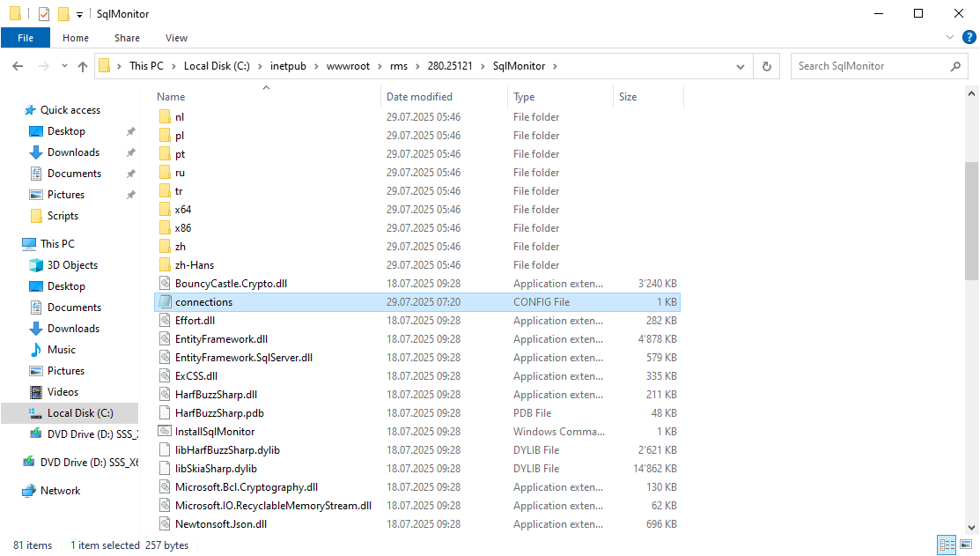
Task: Click the Properties quick access icon
Action: pyautogui.click(x=44, y=14)
